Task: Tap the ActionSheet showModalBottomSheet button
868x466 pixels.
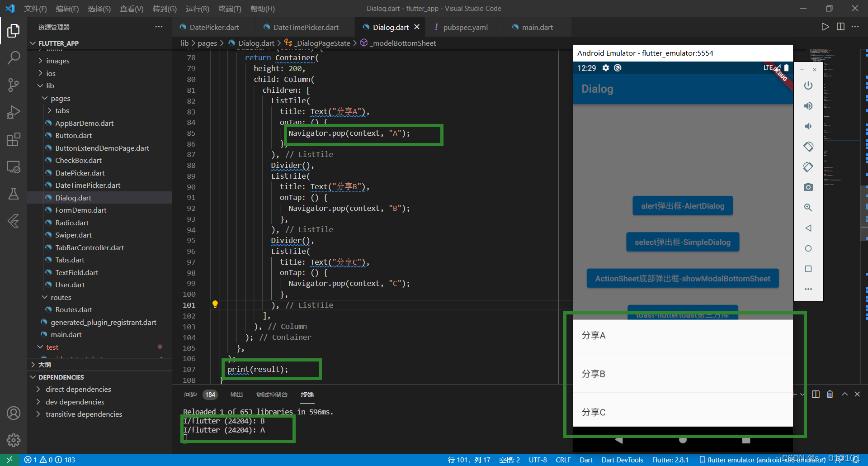Action: click(x=683, y=279)
